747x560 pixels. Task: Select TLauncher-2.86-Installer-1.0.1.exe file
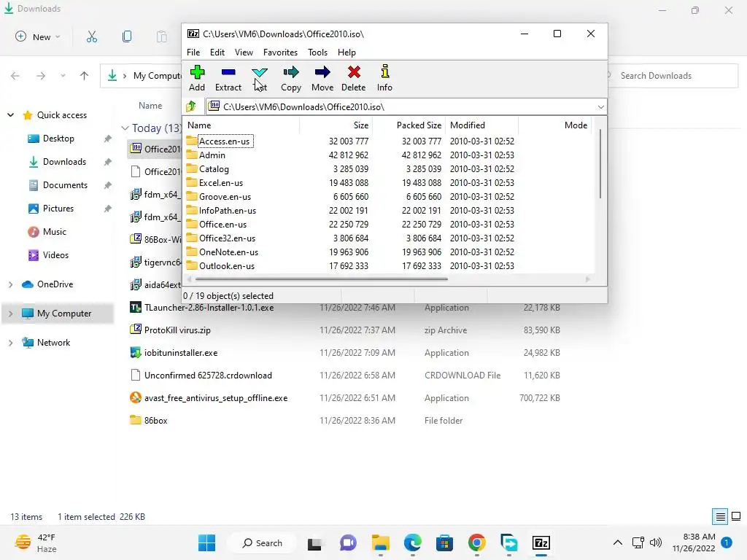pyautogui.click(x=209, y=308)
